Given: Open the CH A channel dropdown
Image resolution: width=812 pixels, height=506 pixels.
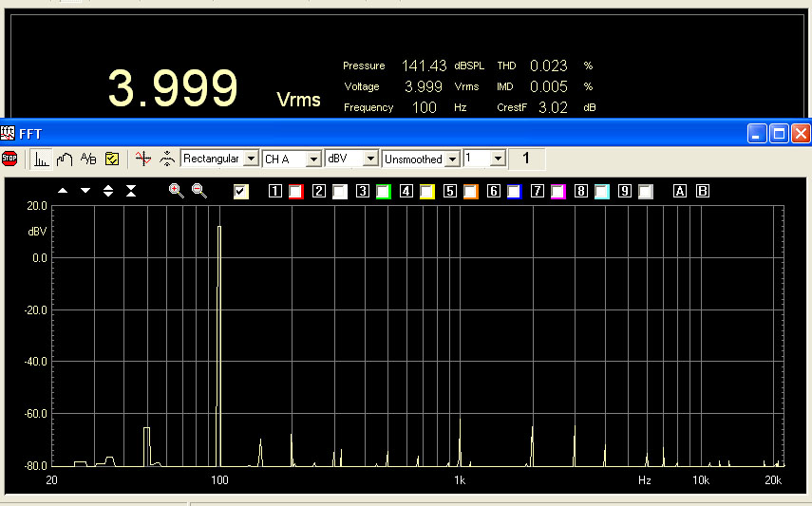Looking at the screenshot, I should tap(313, 159).
